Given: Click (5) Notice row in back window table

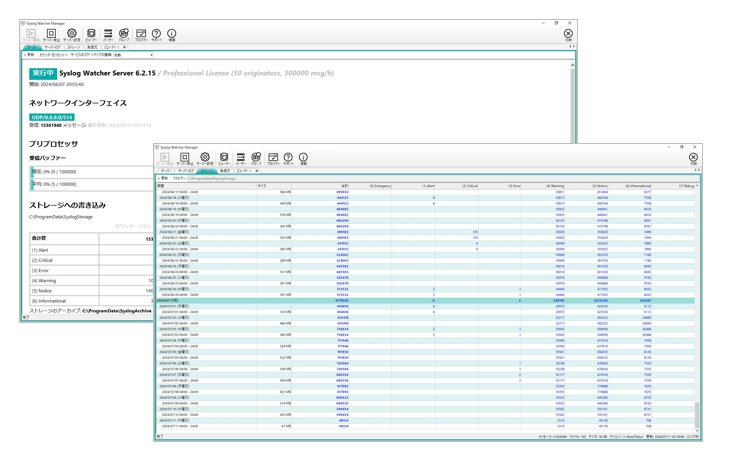Looking at the screenshot, I should [92, 291].
